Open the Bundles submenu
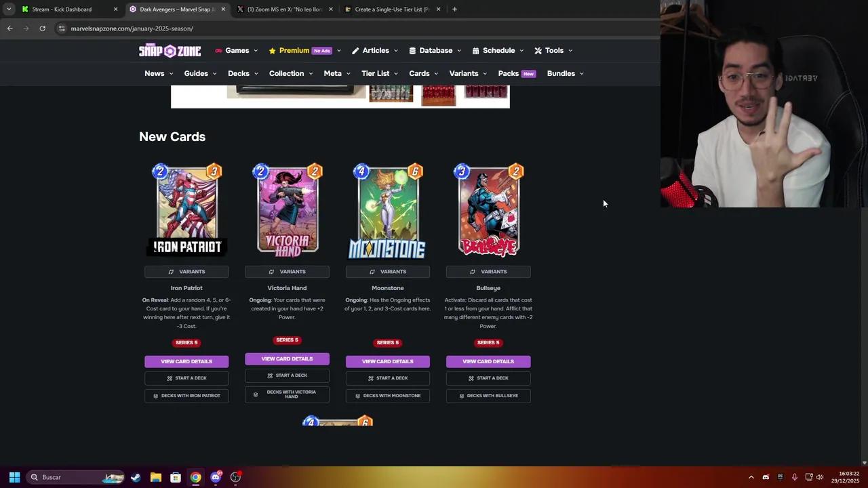This screenshot has height=488, width=868. [566, 73]
